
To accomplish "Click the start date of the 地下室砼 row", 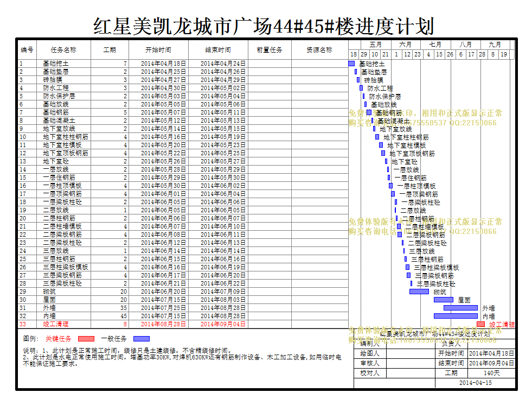I will click(x=164, y=161).
